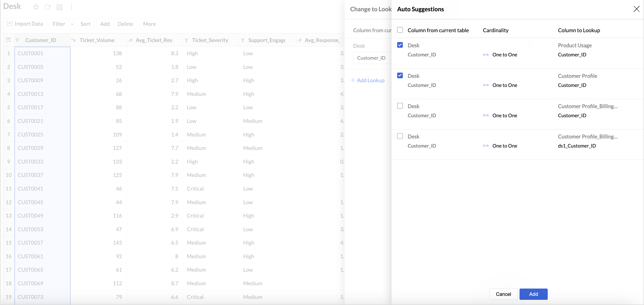Check the ds1_Customer_ID lookup suggestion

(400, 136)
